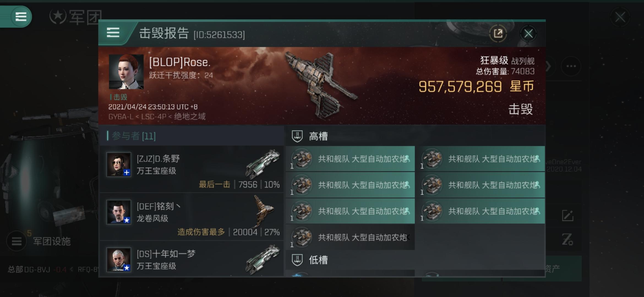Screen dimensions: 644x297
Task: Open the kill report hamburger menu
Action: coord(113,33)
